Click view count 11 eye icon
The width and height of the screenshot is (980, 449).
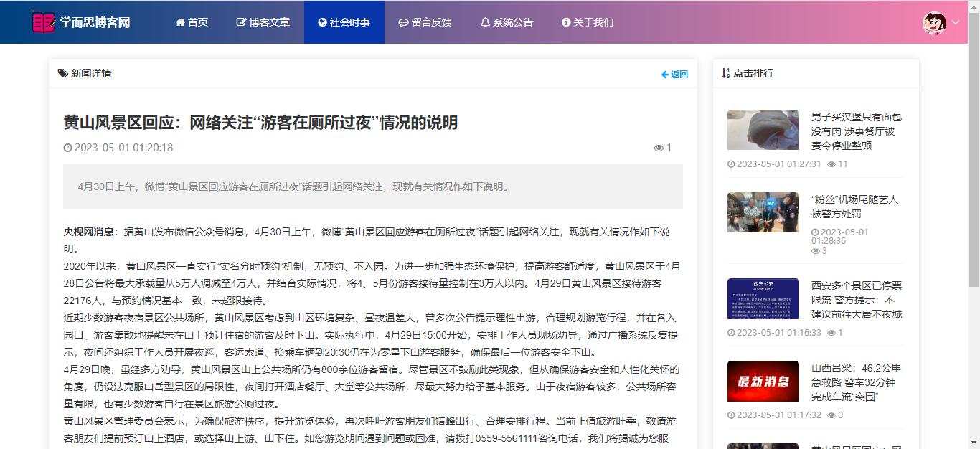831,164
